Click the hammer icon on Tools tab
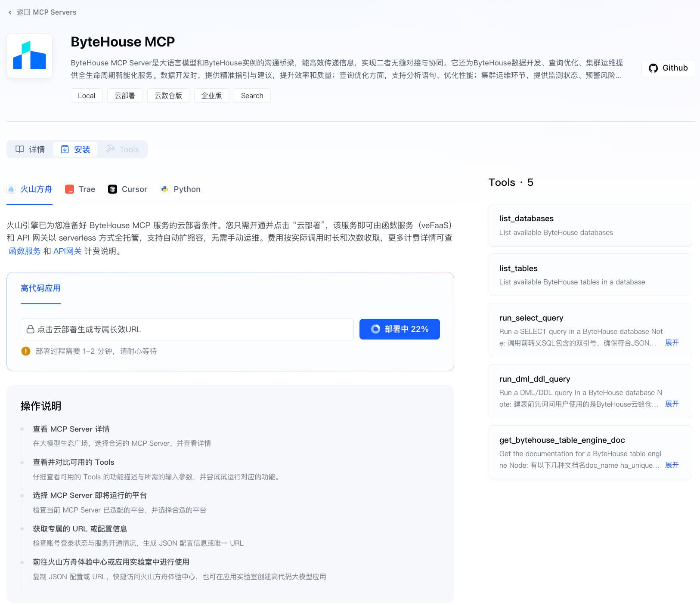 110,149
